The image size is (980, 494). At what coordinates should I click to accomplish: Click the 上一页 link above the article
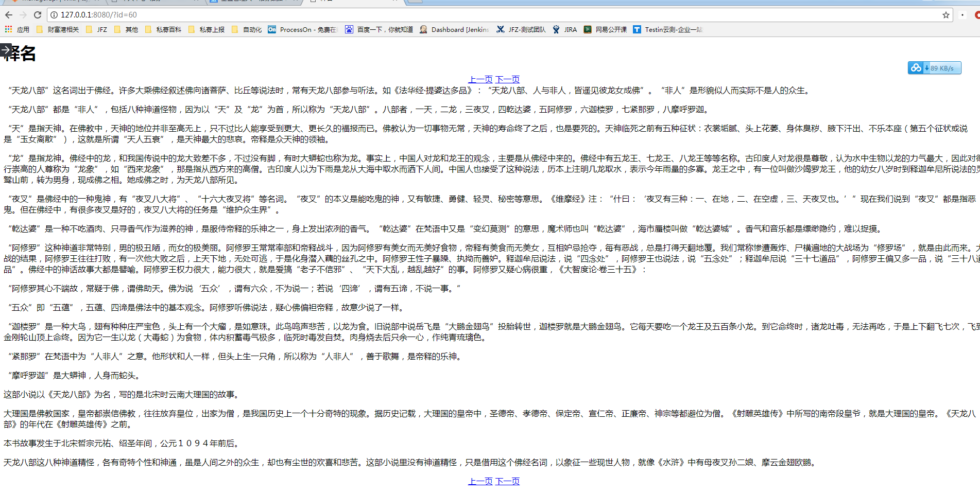[x=480, y=79]
